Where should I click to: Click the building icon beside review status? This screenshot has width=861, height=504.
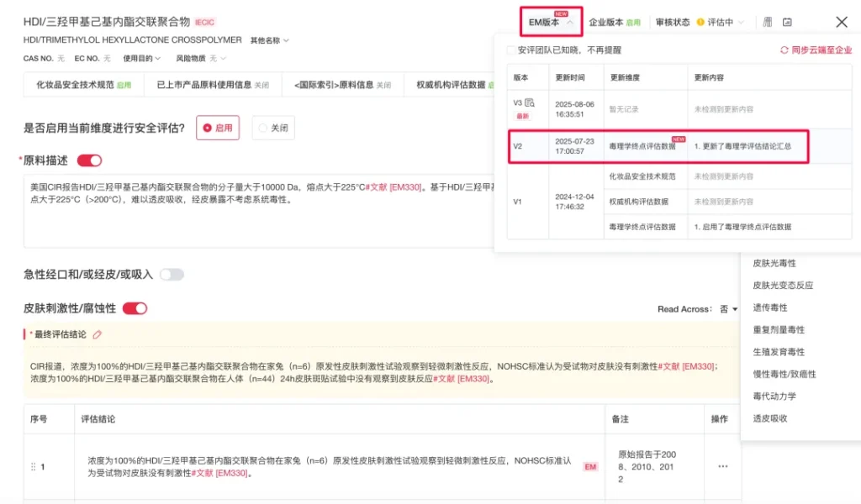click(x=767, y=23)
